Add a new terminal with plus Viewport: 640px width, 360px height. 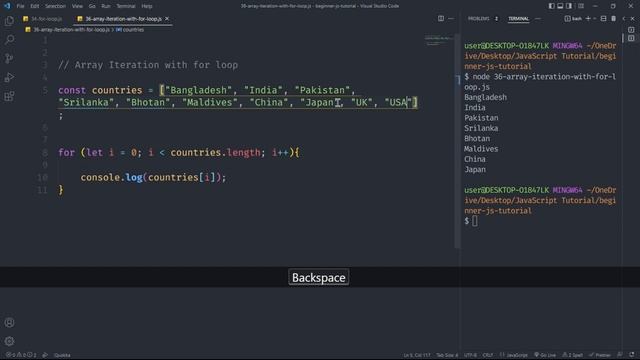point(588,18)
